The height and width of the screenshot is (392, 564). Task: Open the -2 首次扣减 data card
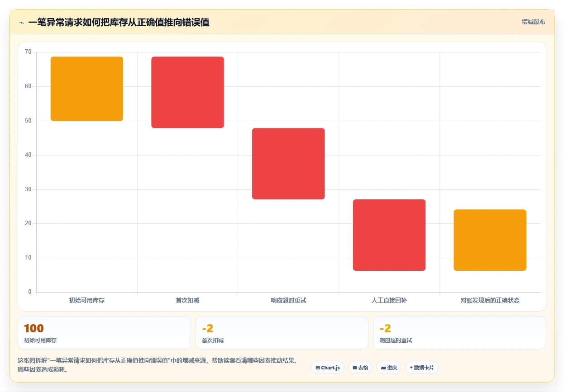click(x=282, y=333)
